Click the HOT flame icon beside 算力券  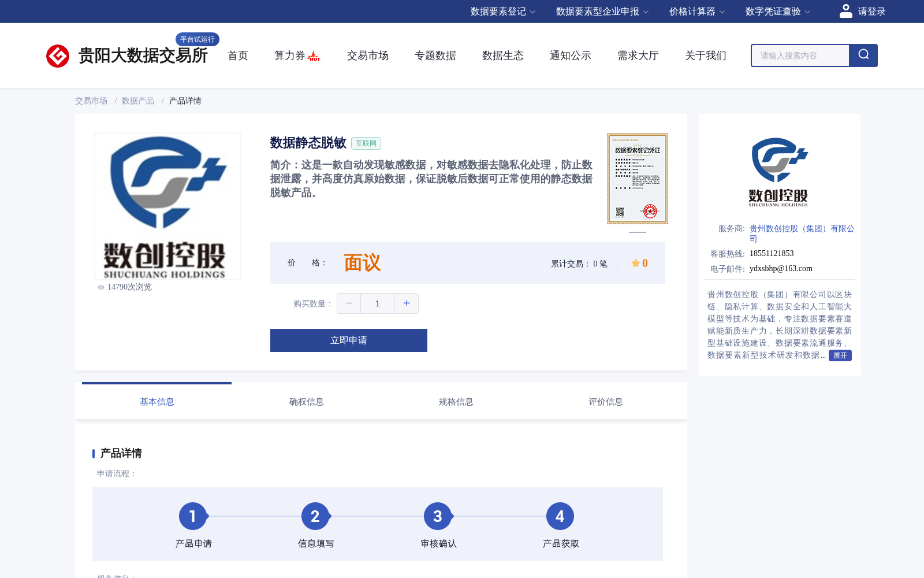click(x=314, y=56)
